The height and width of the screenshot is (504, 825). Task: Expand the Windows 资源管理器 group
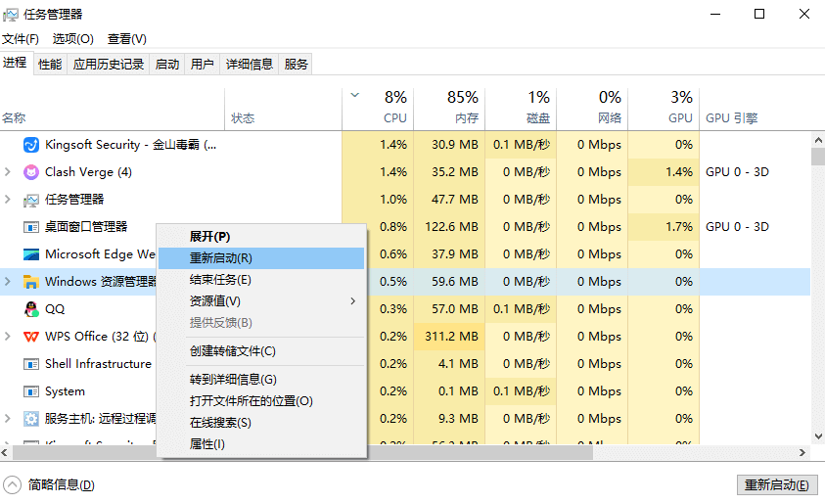point(8,282)
